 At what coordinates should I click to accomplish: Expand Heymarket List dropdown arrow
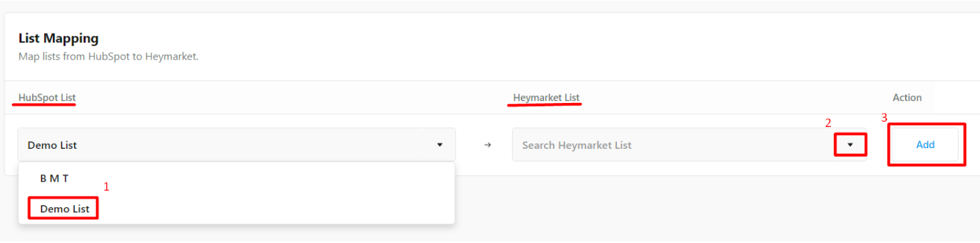pyautogui.click(x=850, y=145)
